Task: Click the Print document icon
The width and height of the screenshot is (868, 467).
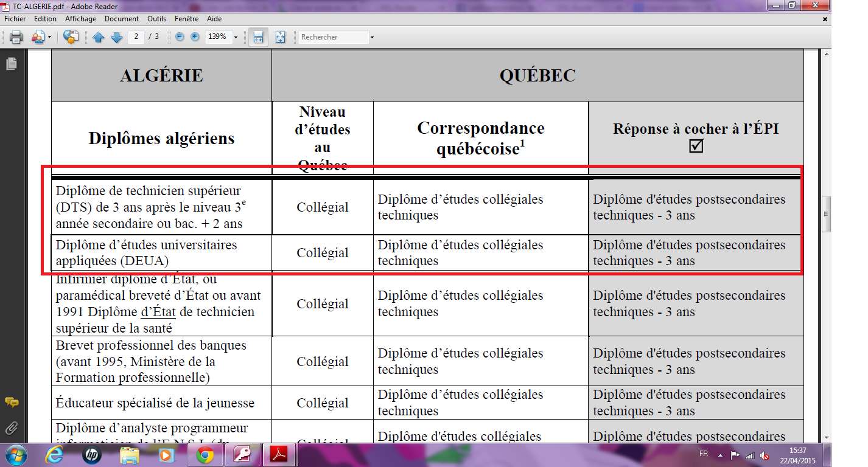Action: (16, 37)
